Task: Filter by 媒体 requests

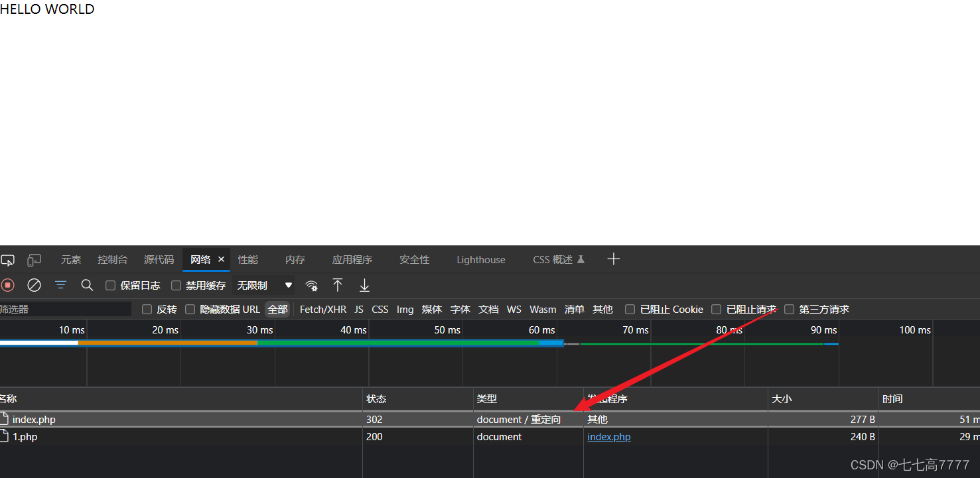Action: 432,309
